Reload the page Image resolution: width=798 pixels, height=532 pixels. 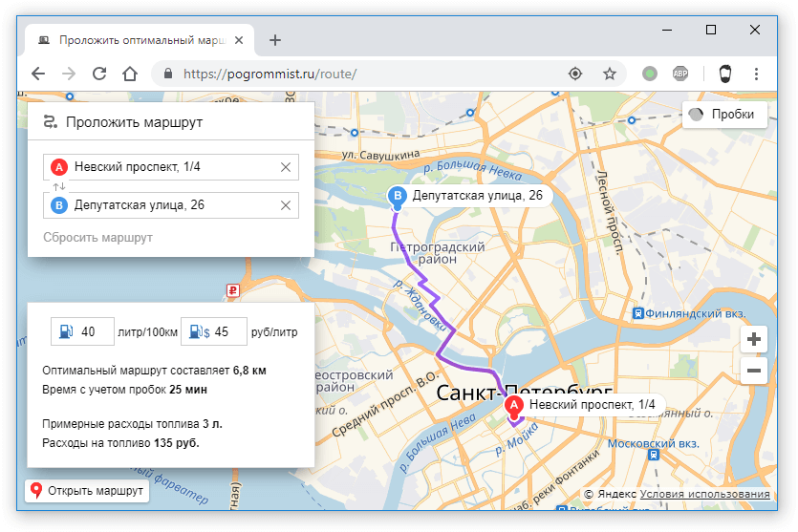pos(99,74)
